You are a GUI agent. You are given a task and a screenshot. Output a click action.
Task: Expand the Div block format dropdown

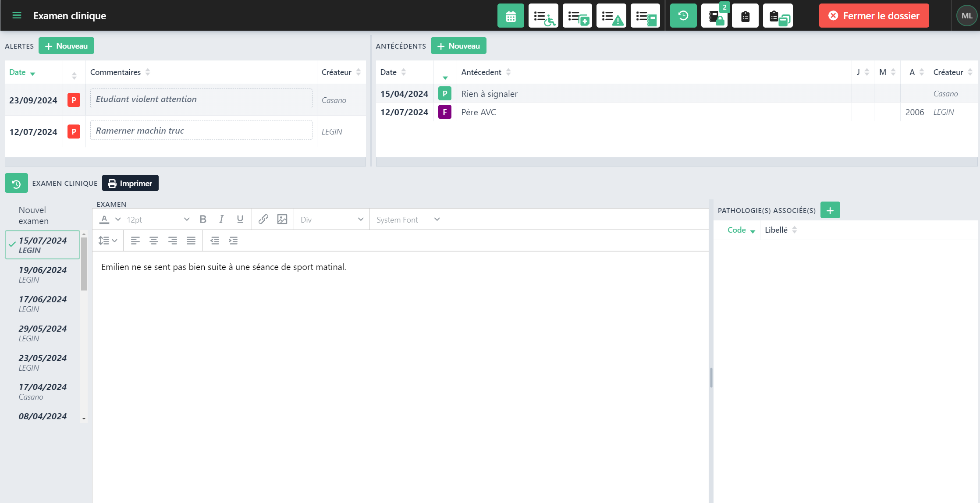pos(332,220)
